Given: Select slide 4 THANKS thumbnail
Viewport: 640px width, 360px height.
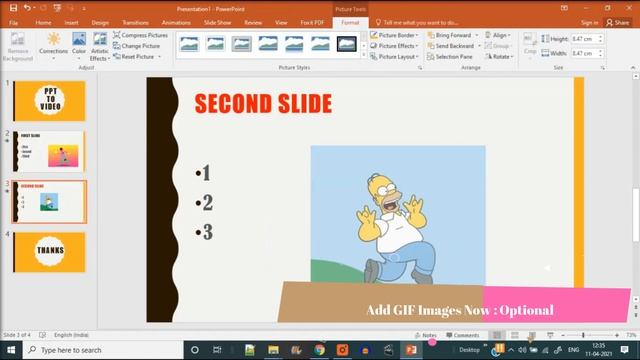Looking at the screenshot, I should point(49,252).
